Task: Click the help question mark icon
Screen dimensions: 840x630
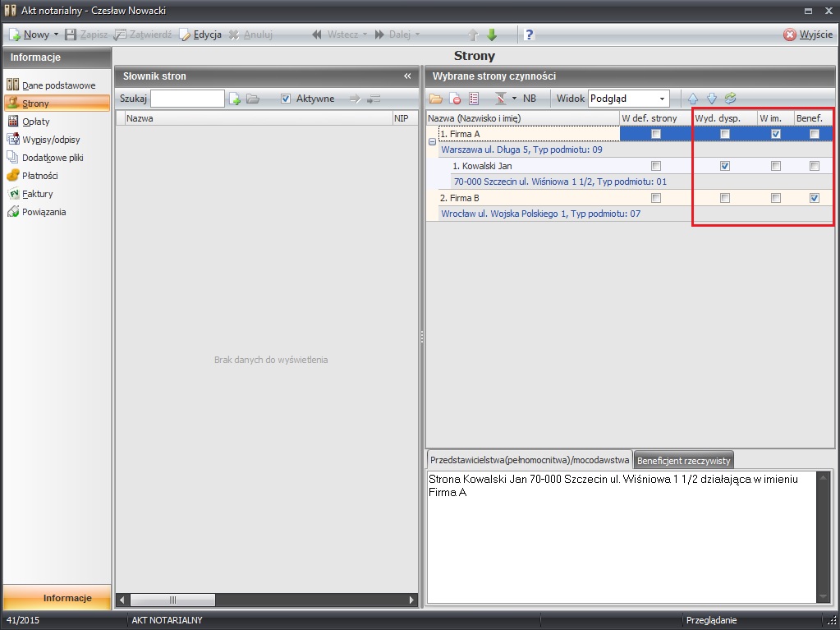Action: click(x=530, y=34)
